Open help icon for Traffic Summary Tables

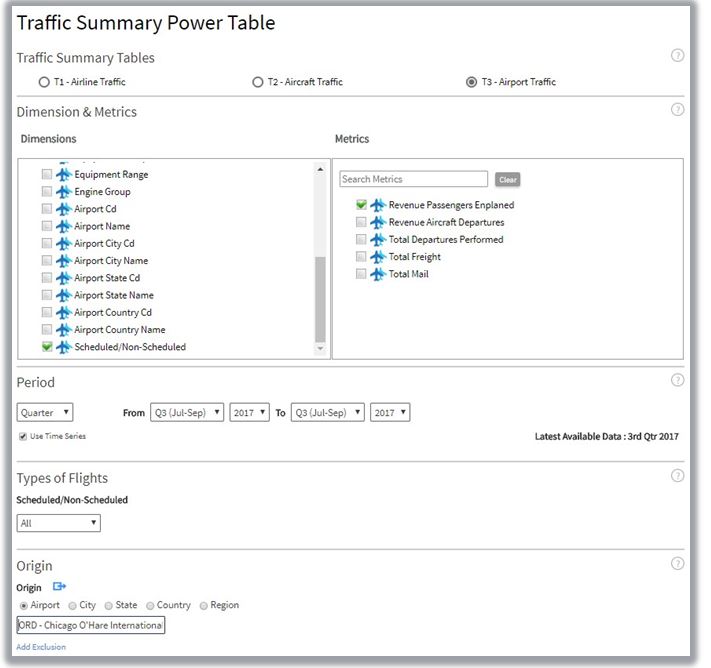click(677, 56)
